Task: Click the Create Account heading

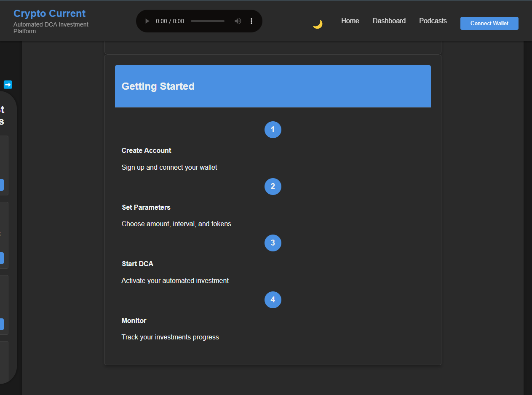Action: (x=147, y=151)
